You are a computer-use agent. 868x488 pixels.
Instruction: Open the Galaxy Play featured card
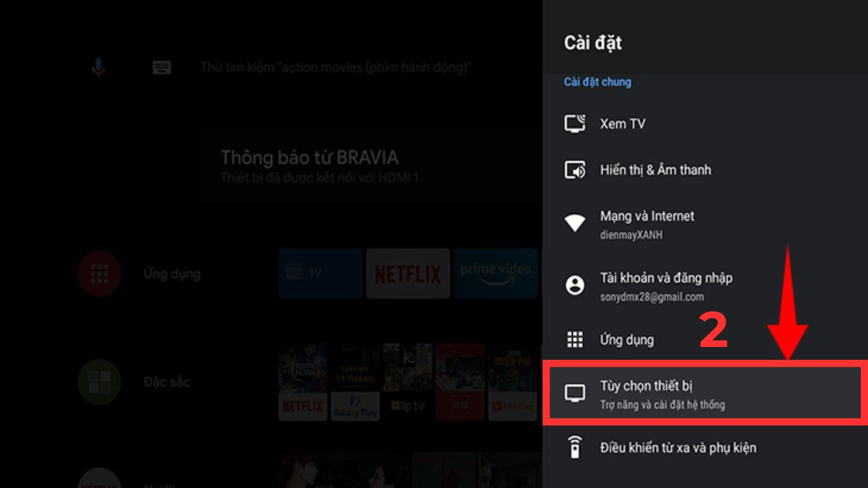point(355,382)
